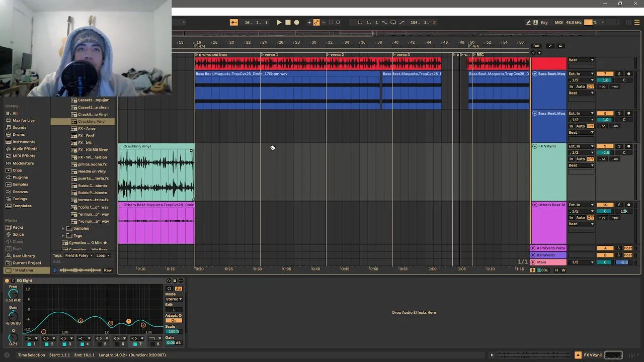Arm recording on track 10
The height and width of the screenshot is (362, 644).
[x=628, y=205]
